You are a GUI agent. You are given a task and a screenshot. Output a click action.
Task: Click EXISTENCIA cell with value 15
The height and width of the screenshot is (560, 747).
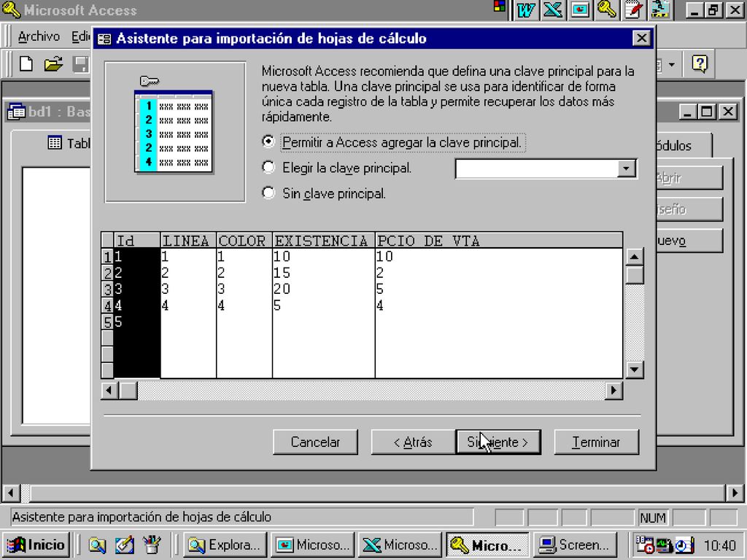323,273
